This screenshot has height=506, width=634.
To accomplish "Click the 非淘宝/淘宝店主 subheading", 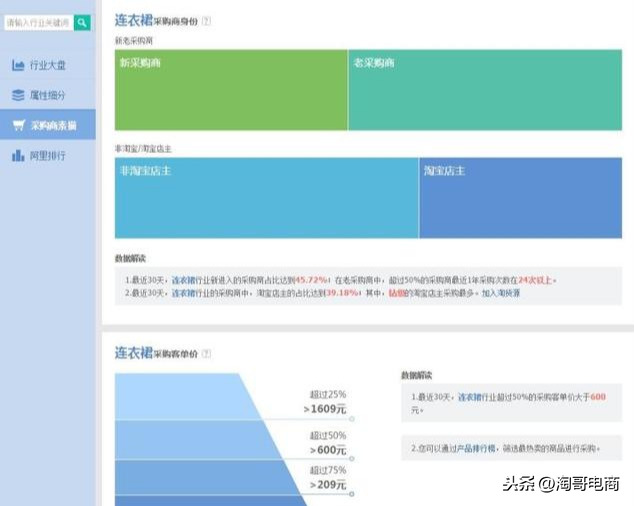I will tap(143, 149).
